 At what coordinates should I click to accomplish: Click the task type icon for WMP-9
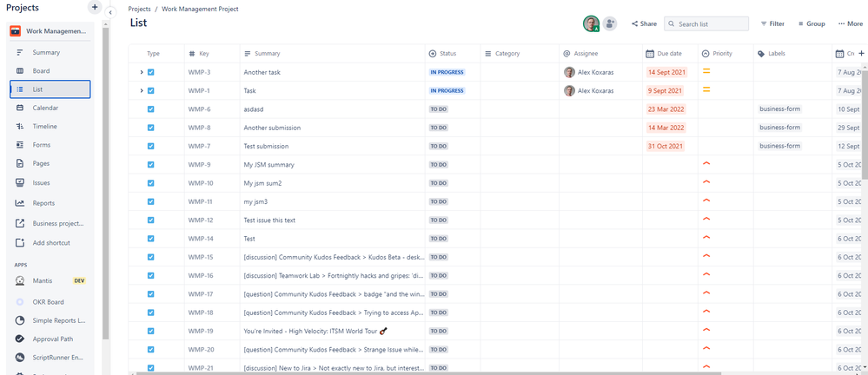point(150,164)
